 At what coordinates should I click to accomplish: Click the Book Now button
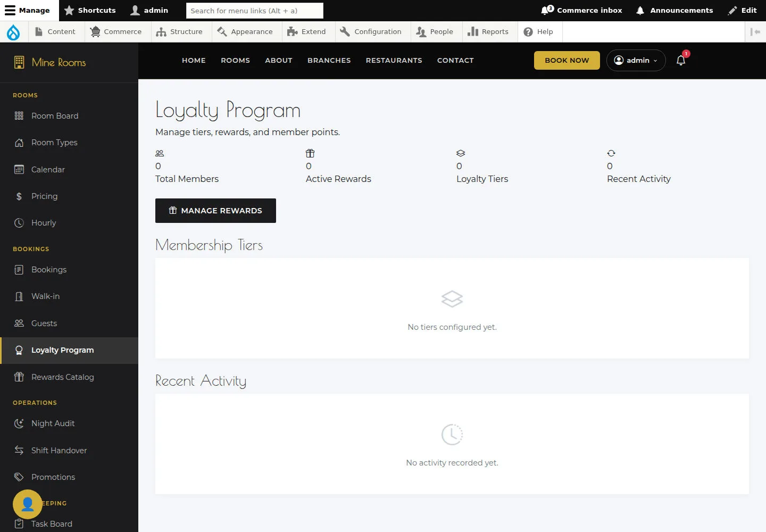coord(567,60)
